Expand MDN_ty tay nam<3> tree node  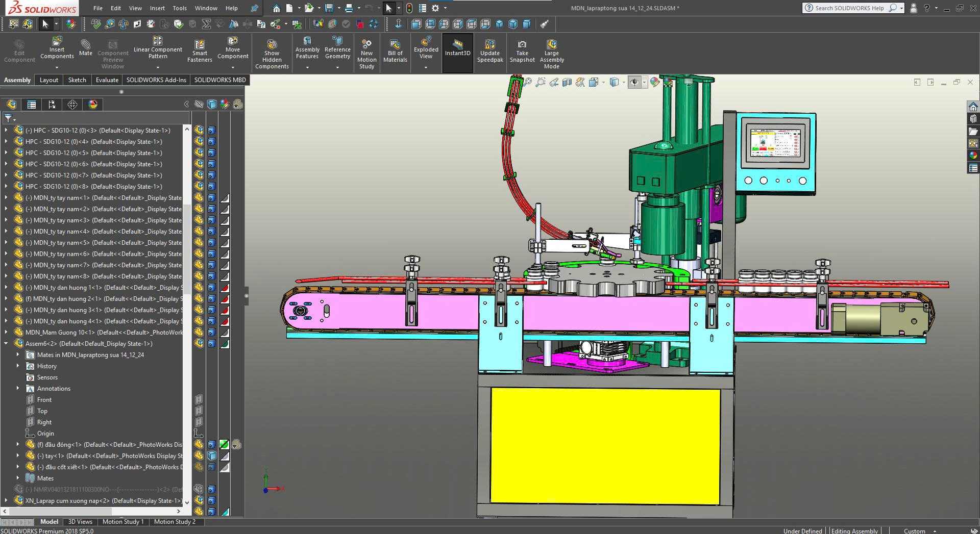pos(6,220)
